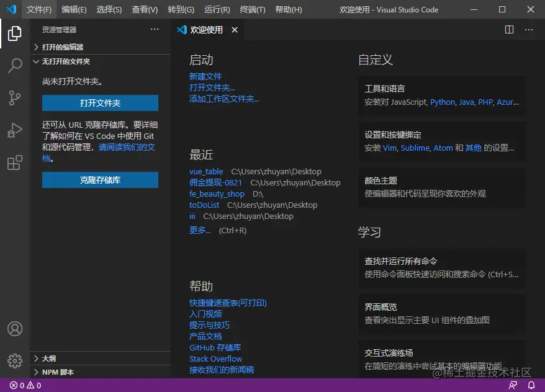545x392 pixels.
Task: Open the Search view icon
Action: coord(15,65)
